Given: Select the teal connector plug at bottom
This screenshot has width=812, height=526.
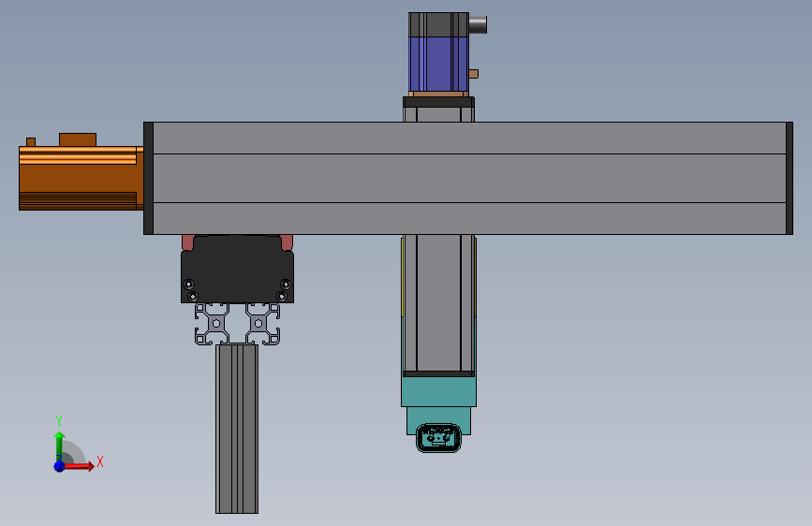Looking at the screenshot, I should coord(438,438).
